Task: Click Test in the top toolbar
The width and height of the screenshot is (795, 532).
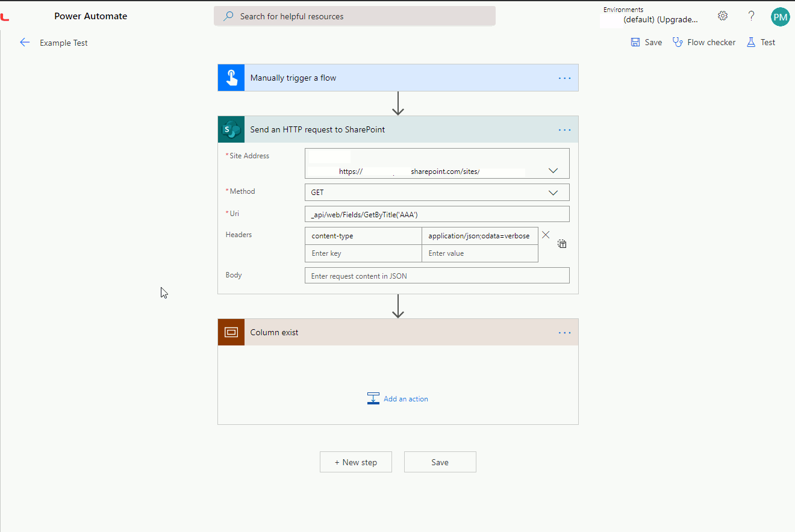Action: 761,42
